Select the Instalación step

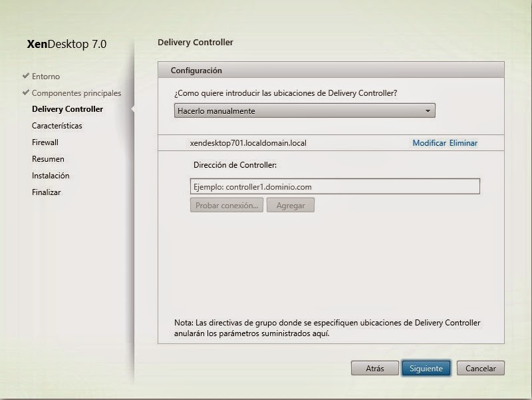[x=51, y=176]
